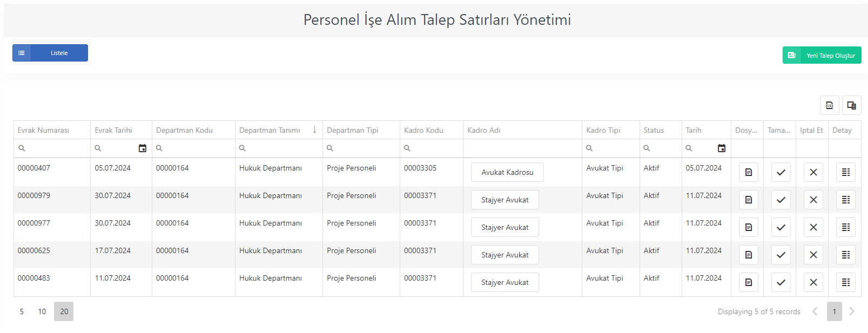
Task: Open the document icon for record 00000979
Action: (x=748, y=200)
